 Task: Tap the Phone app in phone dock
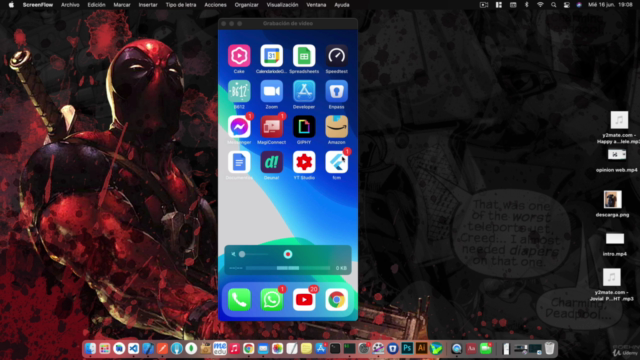coord(239,300)
